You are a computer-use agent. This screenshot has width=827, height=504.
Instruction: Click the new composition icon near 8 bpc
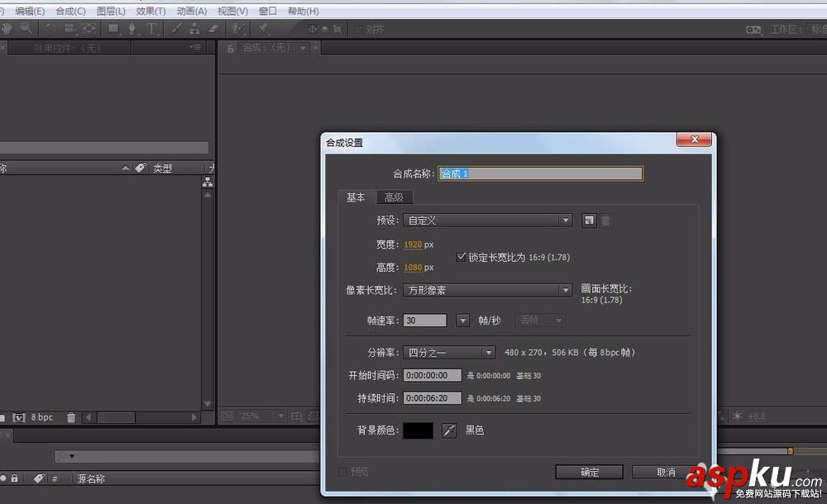19,417
